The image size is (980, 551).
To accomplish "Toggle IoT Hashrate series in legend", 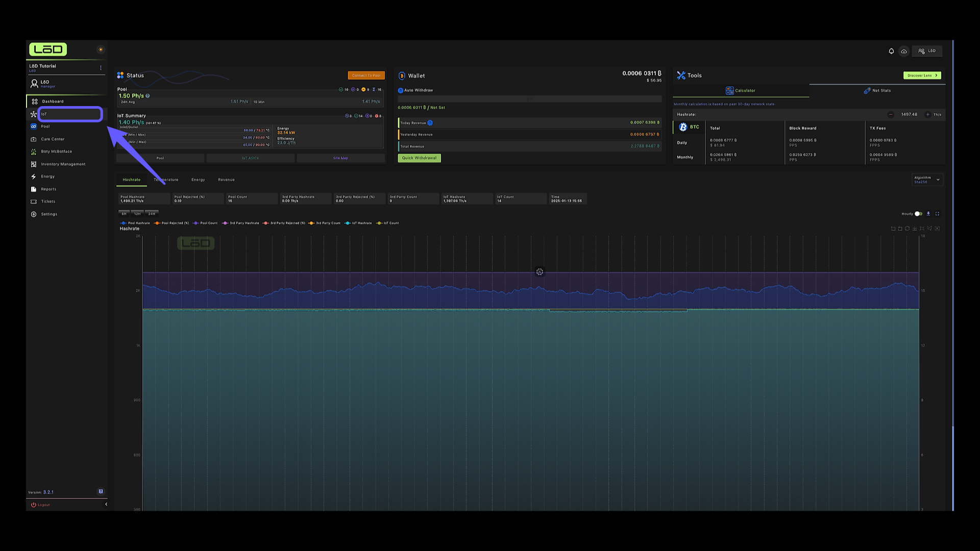I will [x=358, y=223].
